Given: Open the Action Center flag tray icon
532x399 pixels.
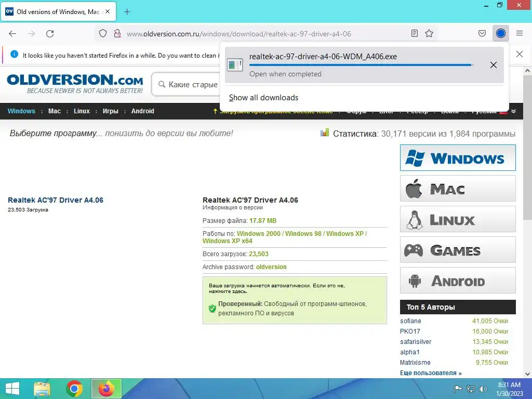Looking at the screenshot, I should point(458,389).
